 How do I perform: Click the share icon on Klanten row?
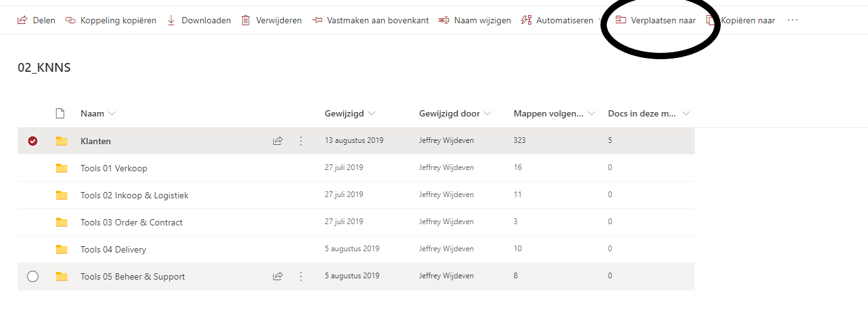pos(278,141)
